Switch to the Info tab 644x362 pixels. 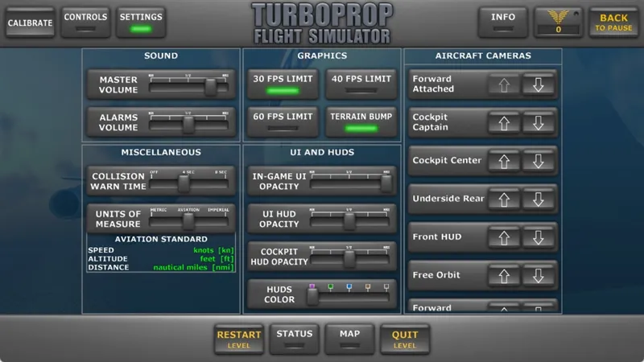(x=502, y=23)
